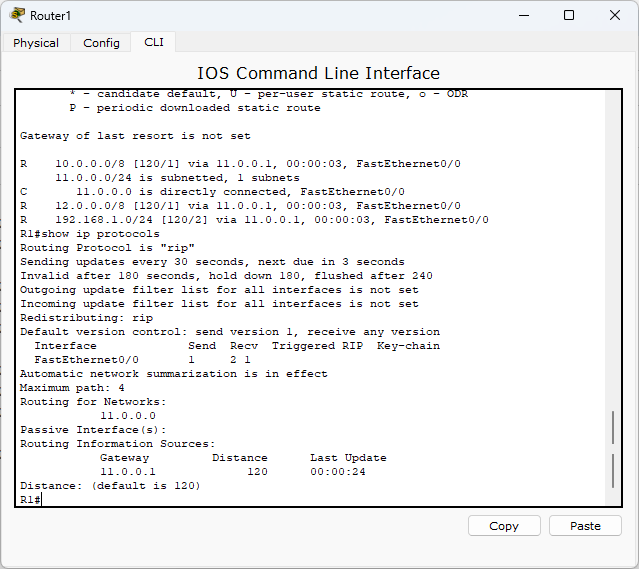Click the 'Redistributing: rip' line

tap(86, 318)
